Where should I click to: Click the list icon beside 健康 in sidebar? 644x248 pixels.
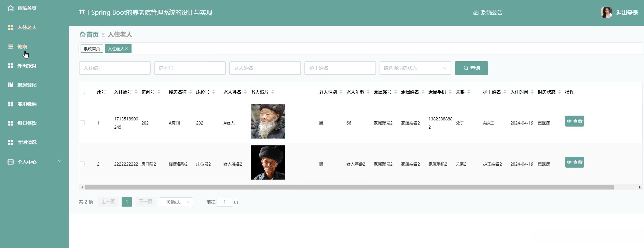tap(11, 47)
